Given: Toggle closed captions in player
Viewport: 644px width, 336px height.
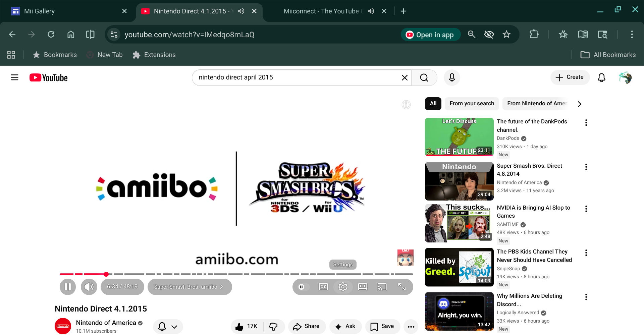Looking at the screenshot, I should [323, 287].
